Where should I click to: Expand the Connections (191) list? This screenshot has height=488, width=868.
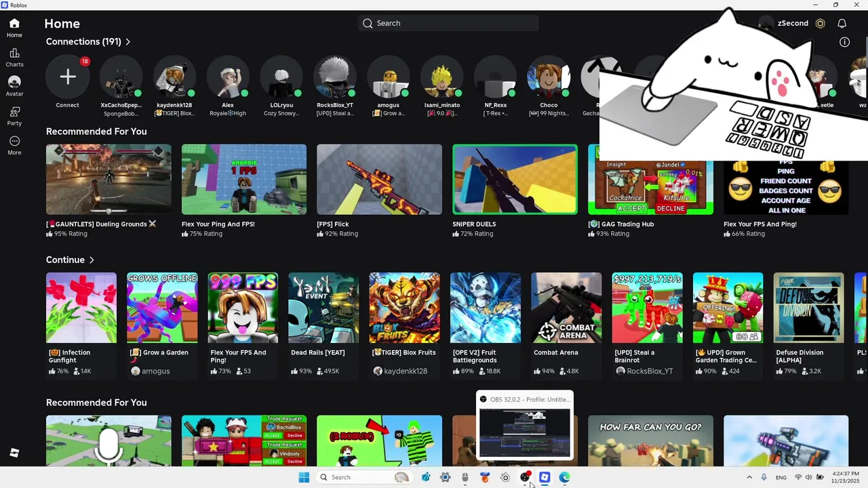pos(88,41)
